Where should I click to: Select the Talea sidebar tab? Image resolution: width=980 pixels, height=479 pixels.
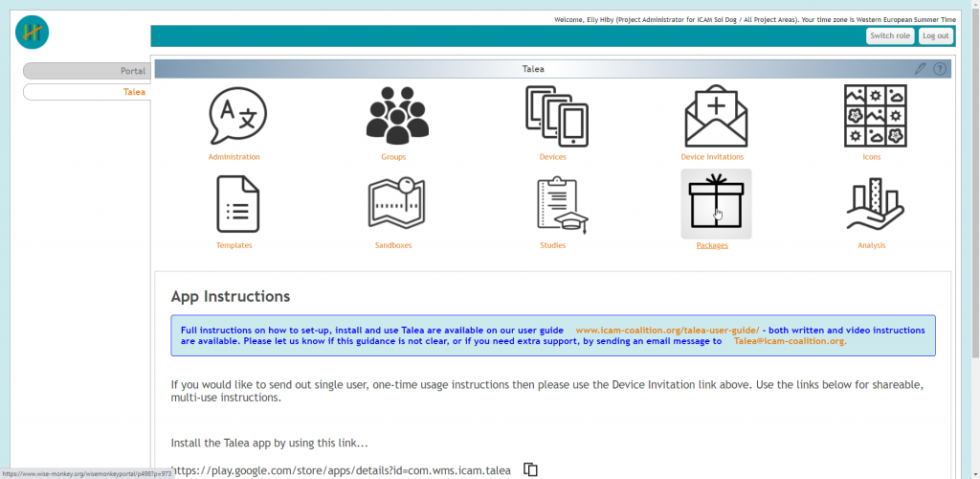[87, 92]
